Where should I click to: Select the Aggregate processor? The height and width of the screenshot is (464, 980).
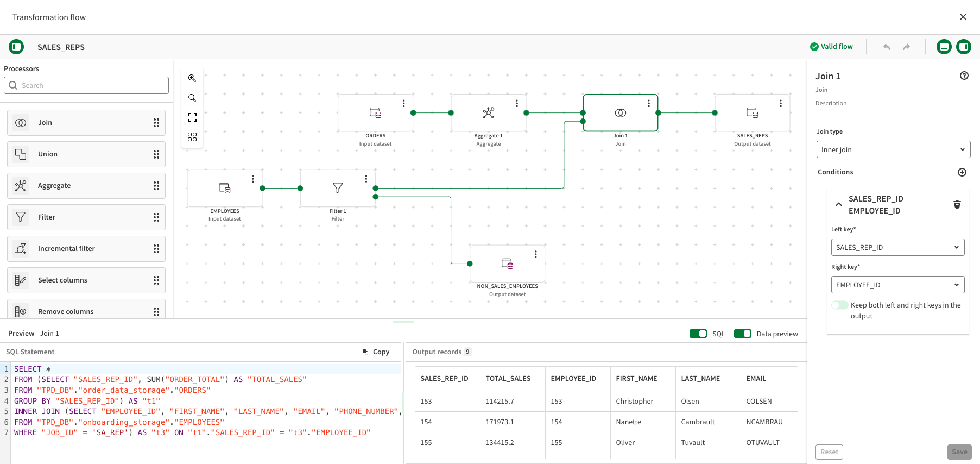coord(86,186)
